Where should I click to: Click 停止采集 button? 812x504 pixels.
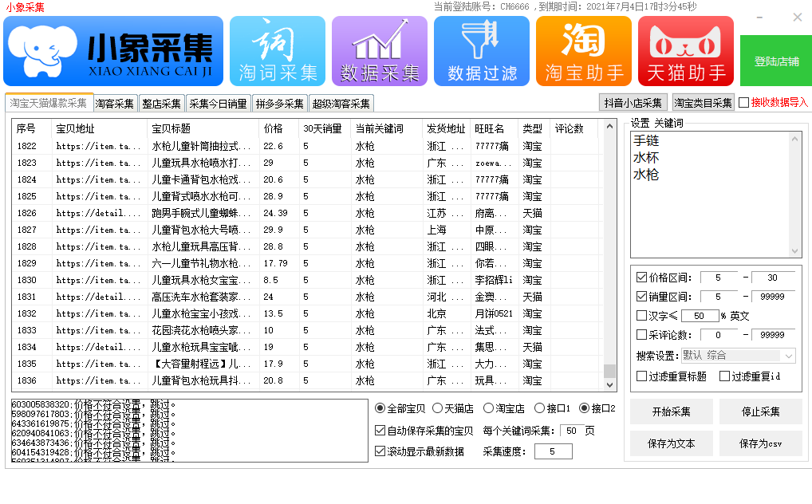coord(760,411)
